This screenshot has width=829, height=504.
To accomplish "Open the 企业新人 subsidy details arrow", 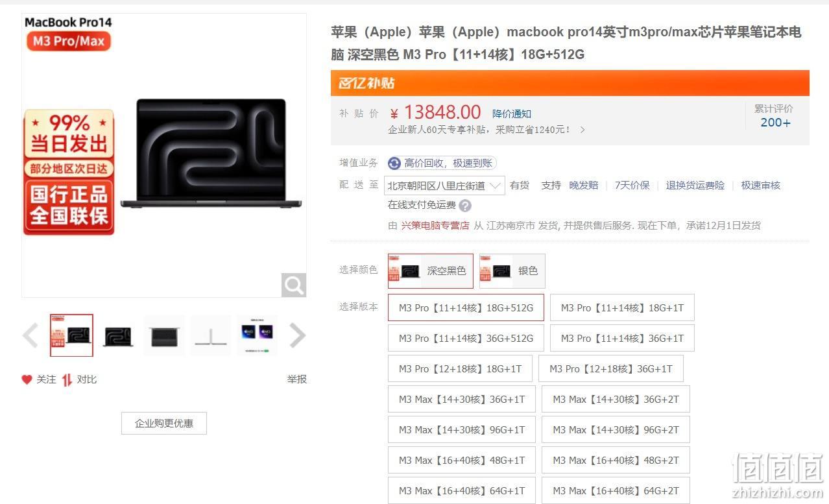I will click(583, 130).
